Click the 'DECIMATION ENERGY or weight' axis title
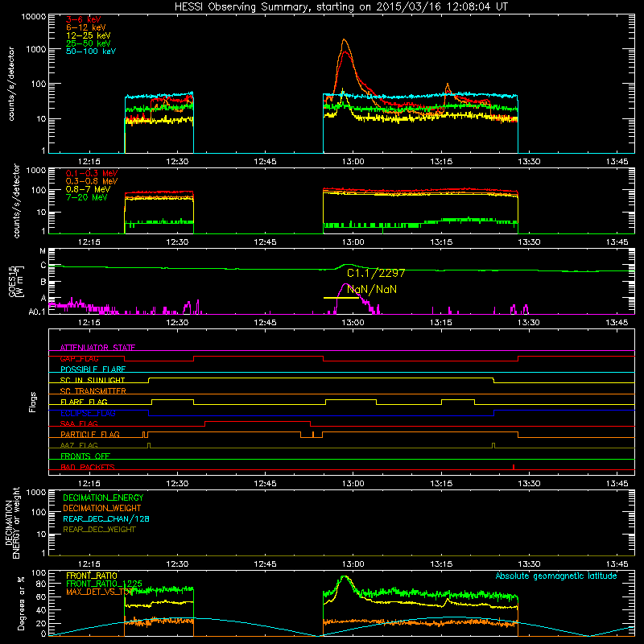 [12, 522]
